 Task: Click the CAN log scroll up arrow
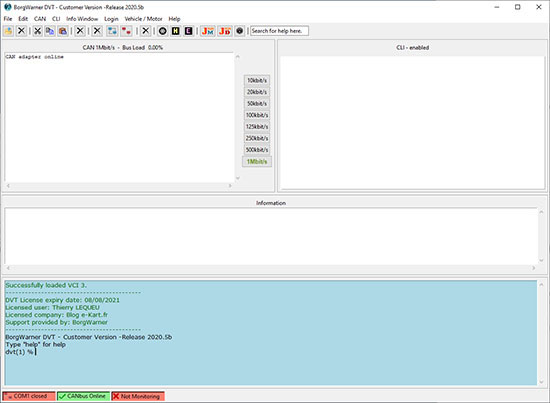tap(237, 56)
